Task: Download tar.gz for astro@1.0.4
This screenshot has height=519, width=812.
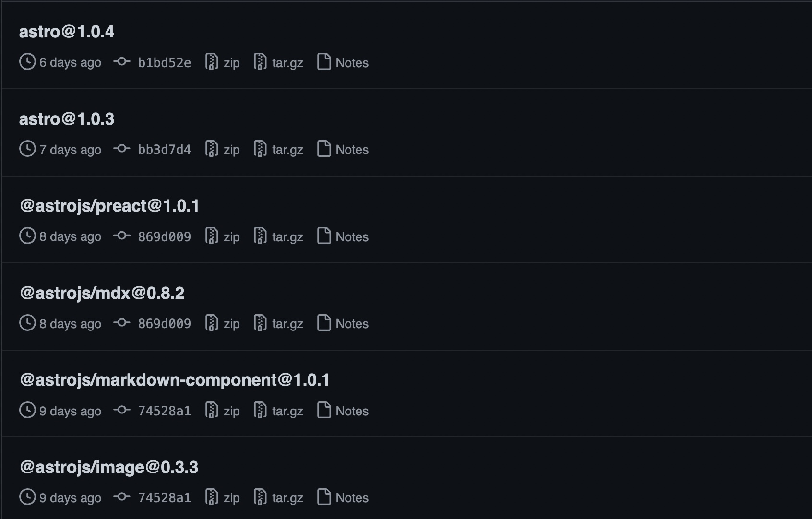Action: 287,63
